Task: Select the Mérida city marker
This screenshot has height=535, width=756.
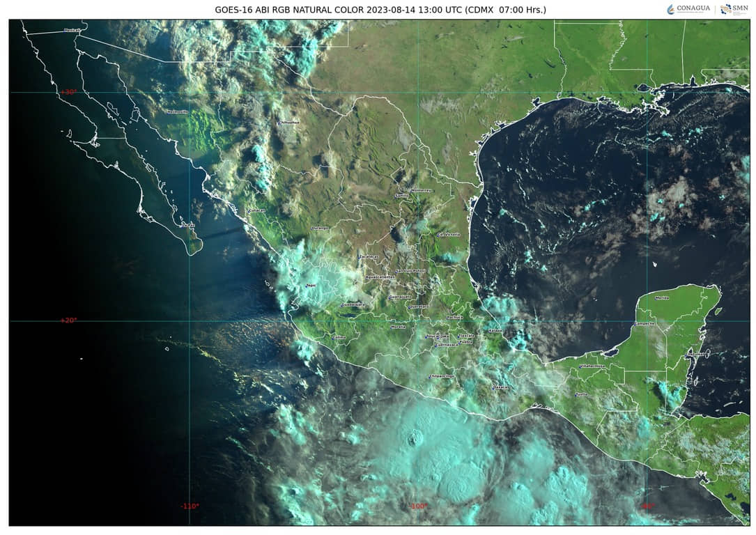Action: (661, 297)
